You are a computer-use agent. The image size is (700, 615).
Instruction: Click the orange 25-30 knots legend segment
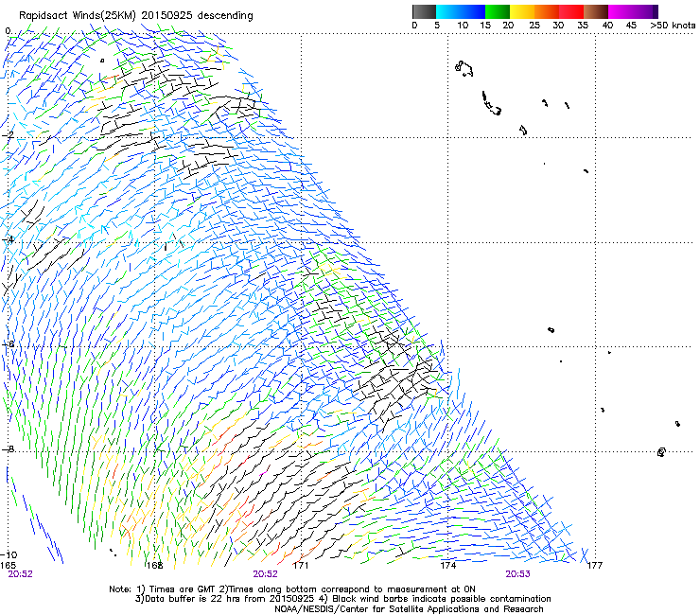point(547,11)
